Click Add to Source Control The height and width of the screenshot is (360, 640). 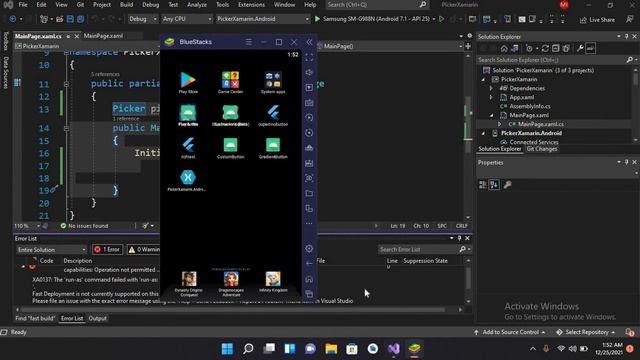(510, 332)
